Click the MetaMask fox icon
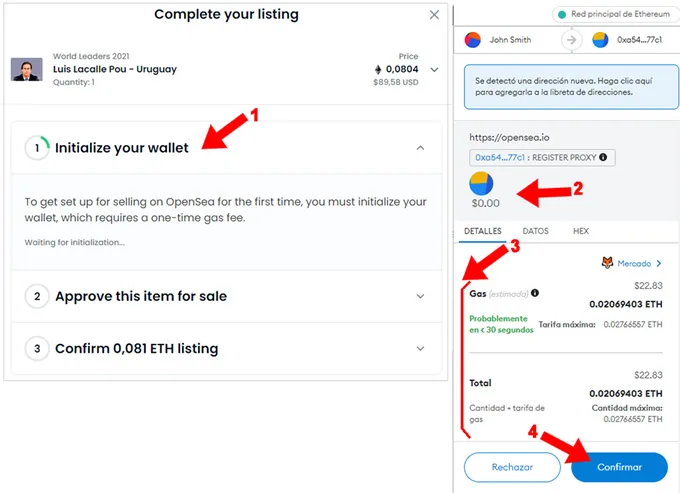This screenshot has height=493, width=680. [x=608, y=263]
